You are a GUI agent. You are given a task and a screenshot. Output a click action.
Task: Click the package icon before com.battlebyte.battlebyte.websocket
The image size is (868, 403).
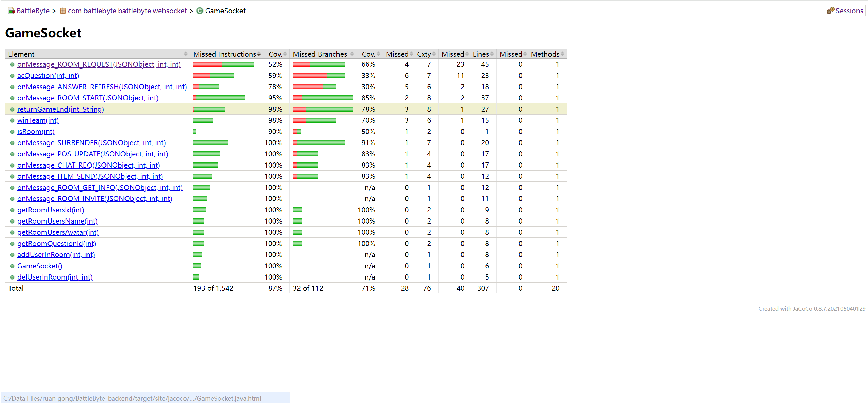(63, 11)
